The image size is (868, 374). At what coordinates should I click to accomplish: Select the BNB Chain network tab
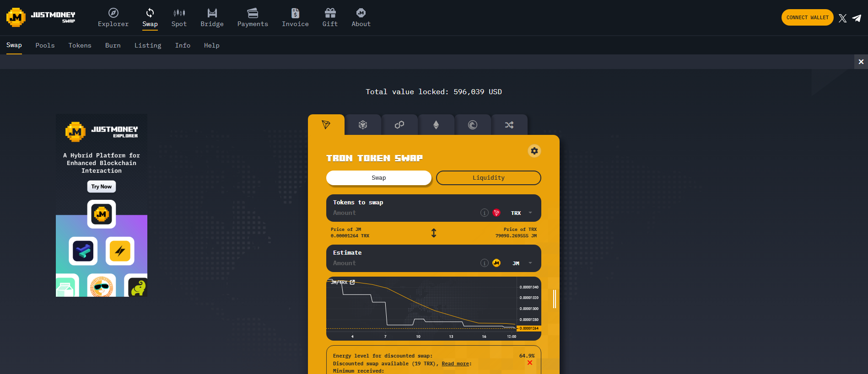pos(363,124)
